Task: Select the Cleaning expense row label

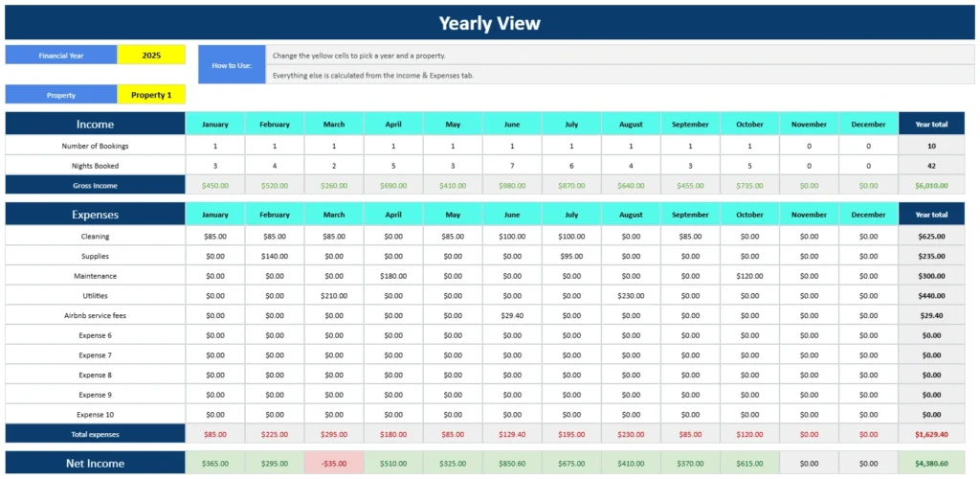Action: [95, 237]
